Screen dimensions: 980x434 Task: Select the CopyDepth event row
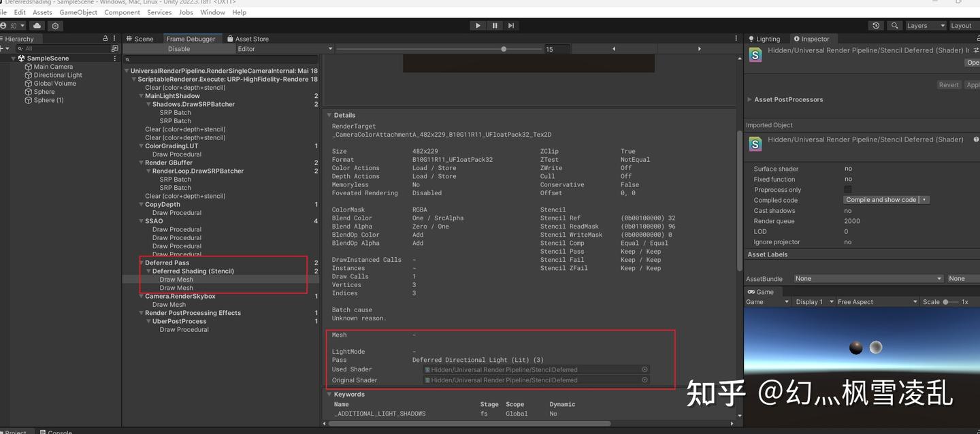221,204
